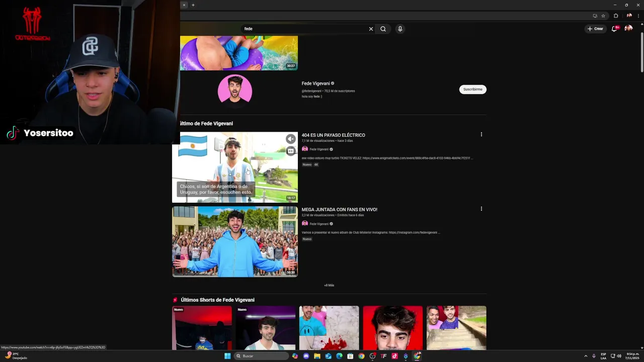Open Google Chrome from the taskbar
The width and height of the screenshot is (644, 362).
pos(361,356)
